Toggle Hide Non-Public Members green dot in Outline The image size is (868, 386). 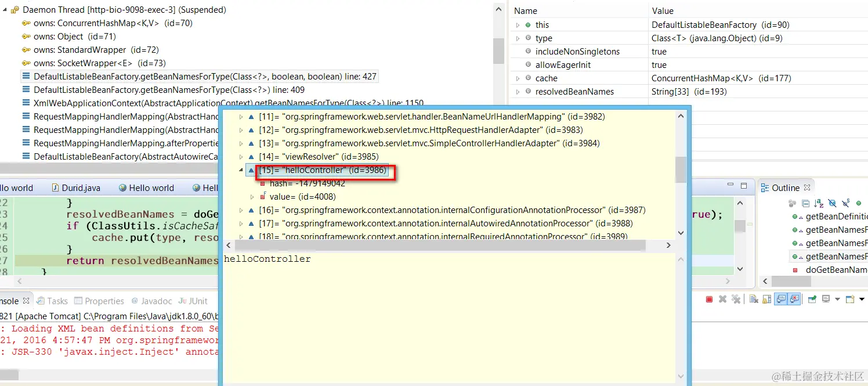coord(859,203)
